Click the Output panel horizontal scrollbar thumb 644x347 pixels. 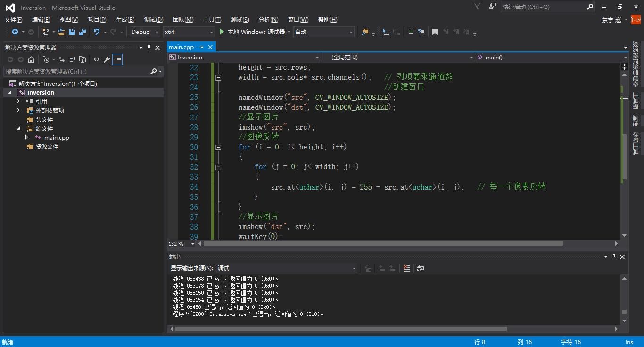[341, 329]
